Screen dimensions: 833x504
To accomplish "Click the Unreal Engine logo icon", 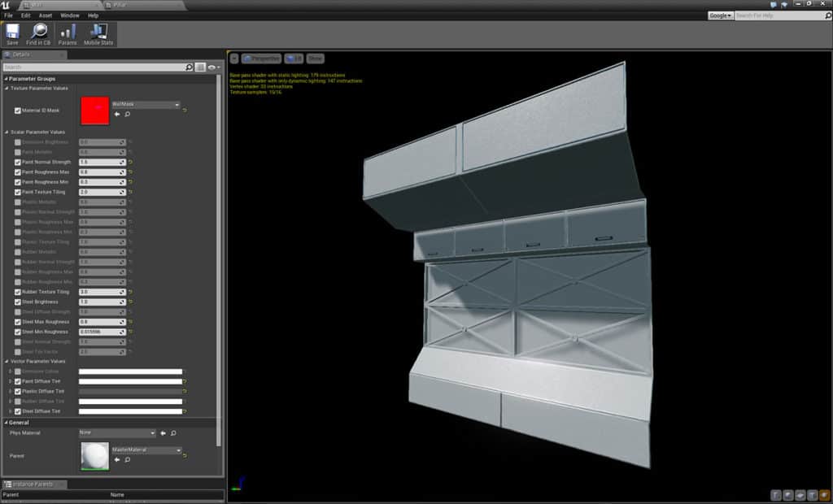I will pos(6,6).
